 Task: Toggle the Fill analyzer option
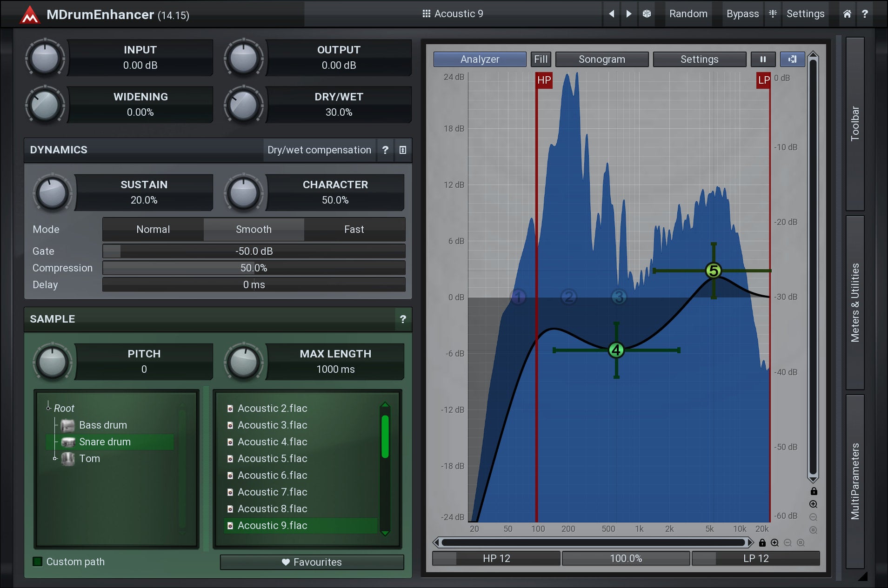click(541, 59)
